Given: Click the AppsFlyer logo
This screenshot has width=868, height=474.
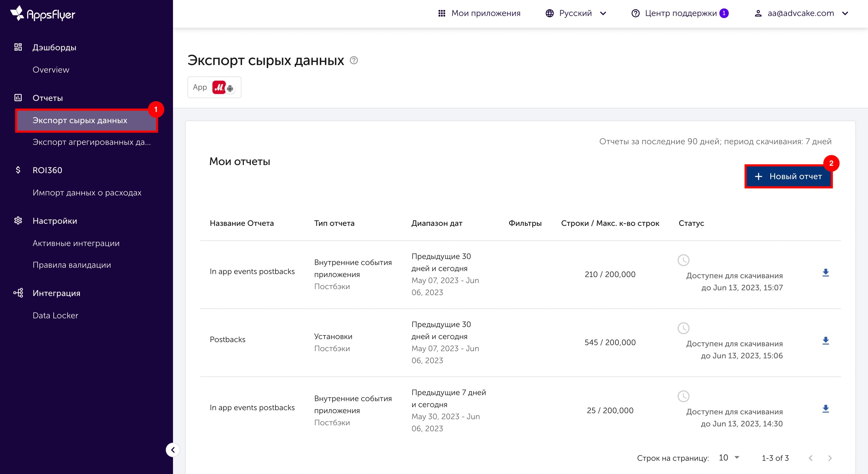Looking at the screenshot, I should pos(43,14).
